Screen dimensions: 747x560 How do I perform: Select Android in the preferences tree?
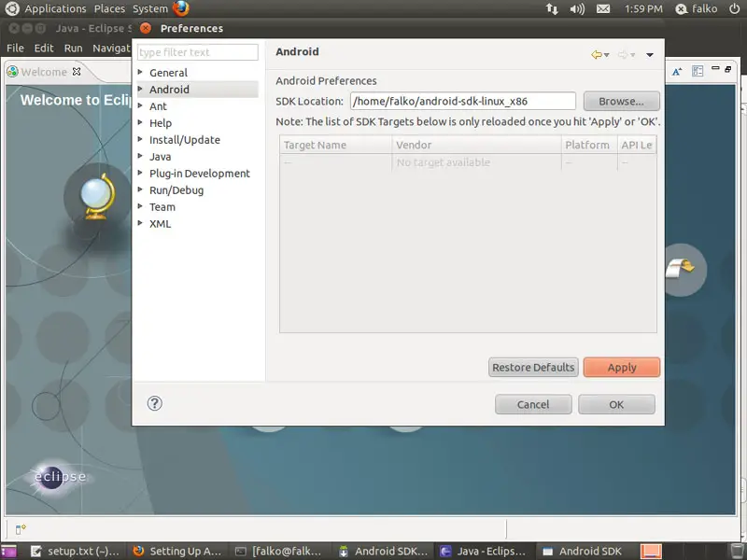(169, 89)
